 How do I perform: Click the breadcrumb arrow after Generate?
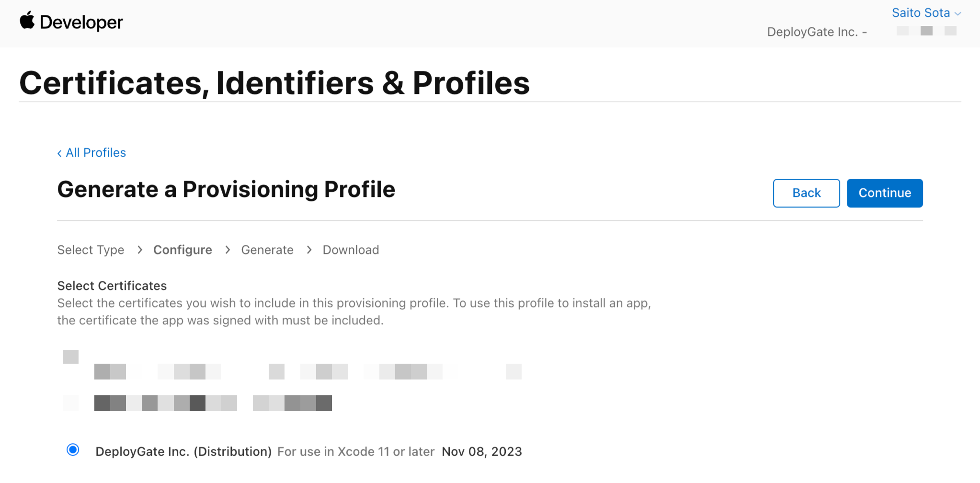point(308,250)
